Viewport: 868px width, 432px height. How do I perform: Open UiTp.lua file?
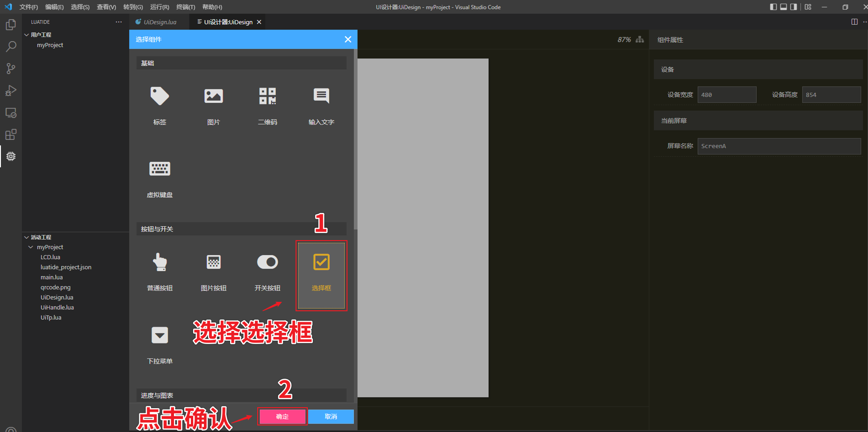pos(51,317)
